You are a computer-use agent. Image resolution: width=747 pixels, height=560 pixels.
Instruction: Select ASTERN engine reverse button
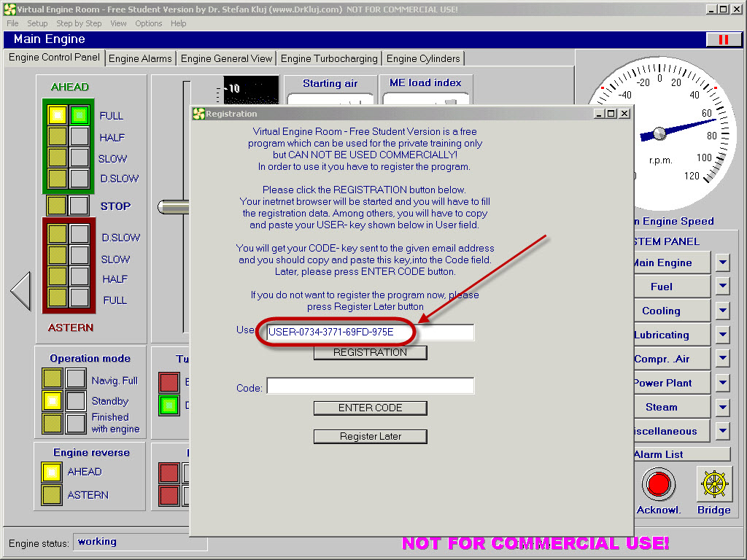53,495
